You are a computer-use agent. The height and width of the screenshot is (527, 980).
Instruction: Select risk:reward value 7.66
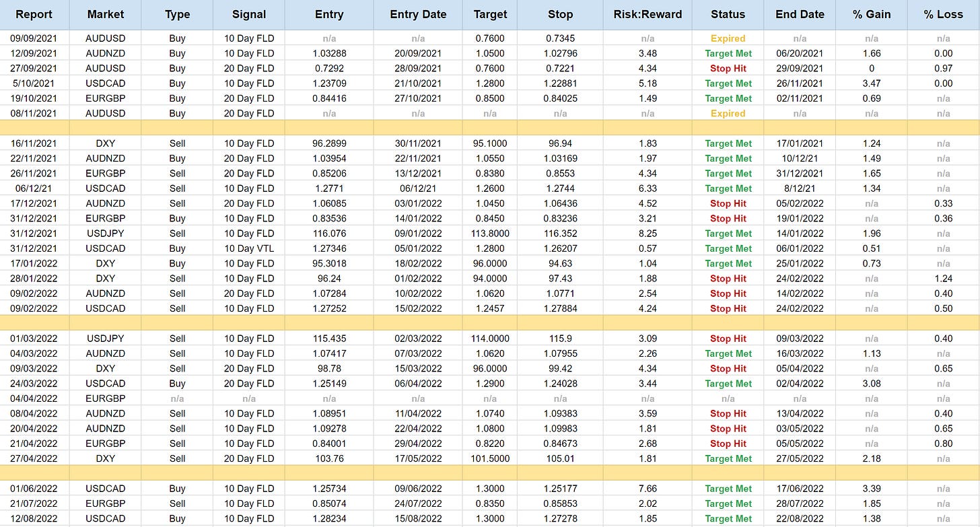(x=647, y=489)
